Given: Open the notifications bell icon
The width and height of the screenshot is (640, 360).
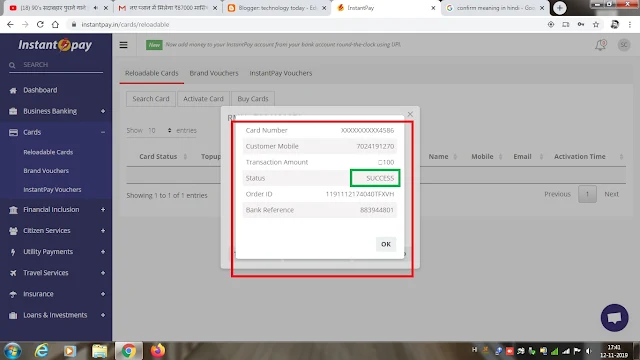Looking at the screenshot, I should [x=600, y=45].
